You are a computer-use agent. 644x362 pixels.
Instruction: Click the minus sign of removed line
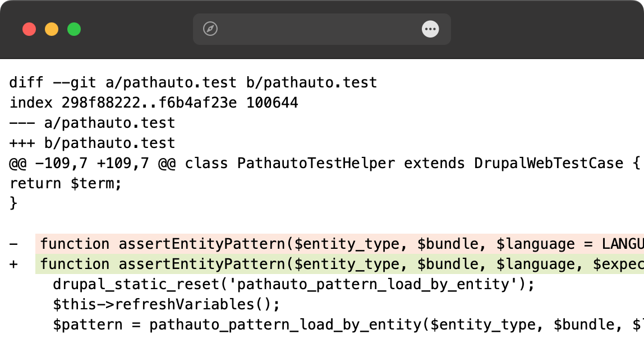(x=13, y=244)
